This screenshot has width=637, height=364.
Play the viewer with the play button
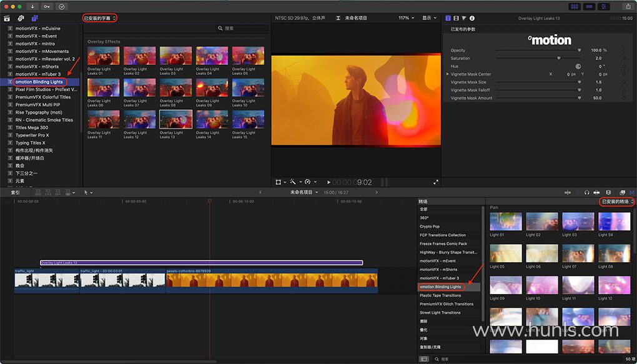click(329, 182)
